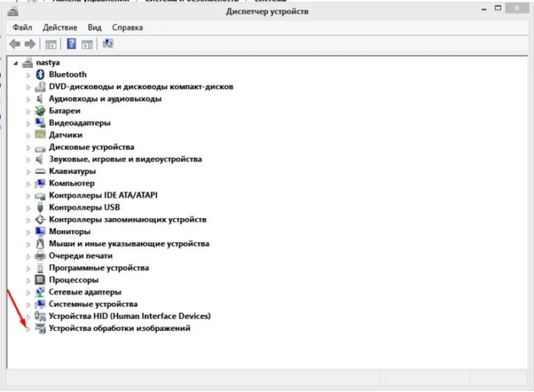534x392 pixels.
Task: Maximize the Диспетчер устройств window
Action: 498,8
